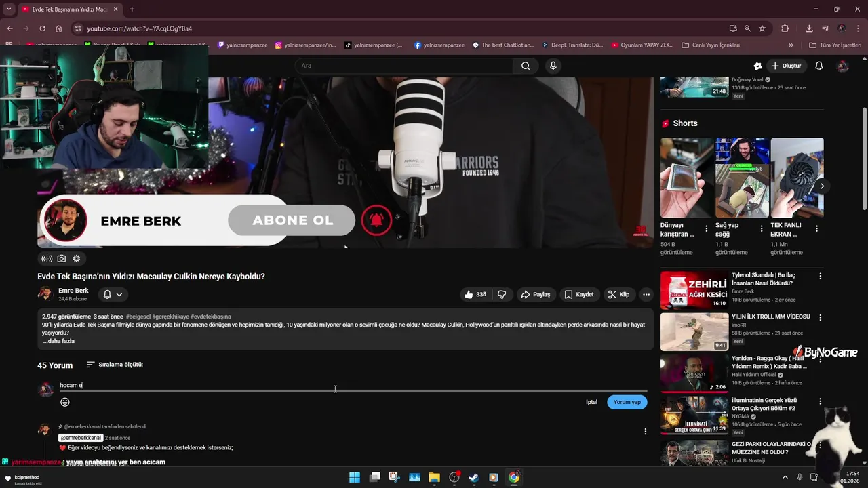Click the browser back arrow
The image size is (868, 488).
(9, 28)
